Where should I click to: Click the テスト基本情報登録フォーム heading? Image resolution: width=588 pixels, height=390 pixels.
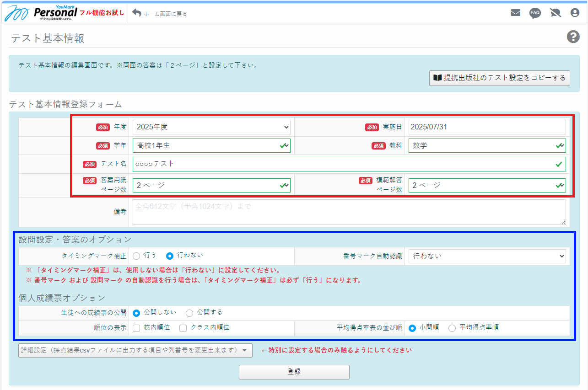point(65,104)
